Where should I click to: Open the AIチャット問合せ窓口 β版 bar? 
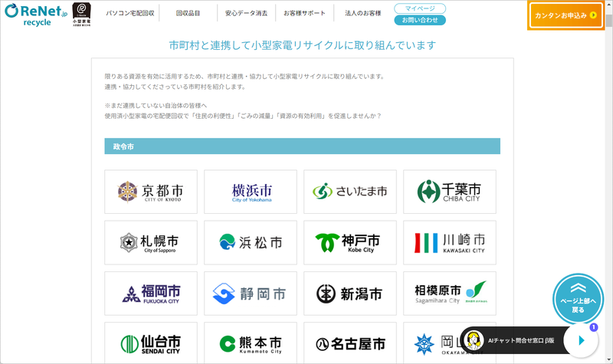point(521,340)
